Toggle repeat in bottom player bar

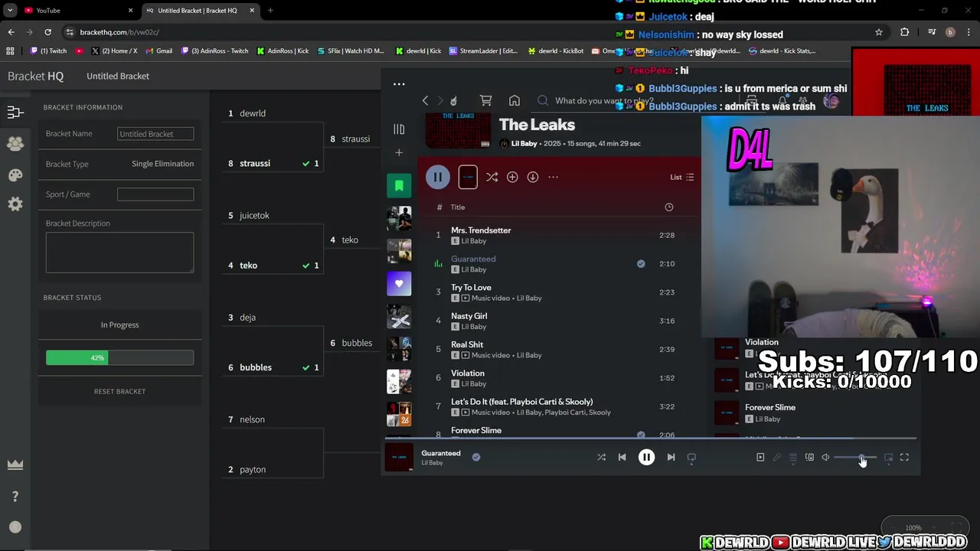pyautogui.click(x=691, y=457)
